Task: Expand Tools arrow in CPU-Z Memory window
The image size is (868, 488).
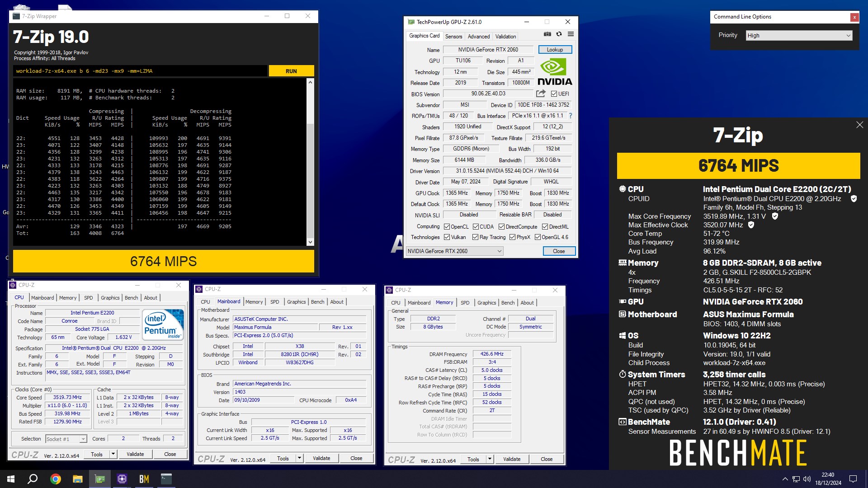Action: [490, 459]
